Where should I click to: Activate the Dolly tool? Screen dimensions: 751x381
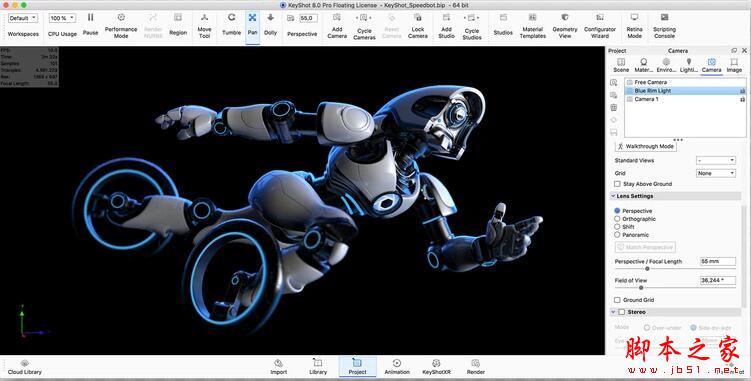(x=271, y=24)
